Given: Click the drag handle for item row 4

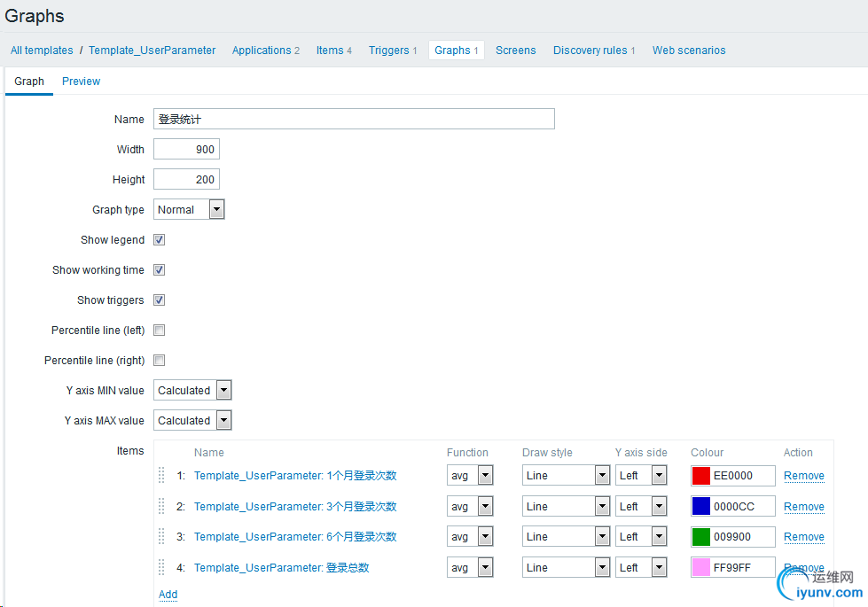Looking at the screenshot, I should [x=161, y=567].
